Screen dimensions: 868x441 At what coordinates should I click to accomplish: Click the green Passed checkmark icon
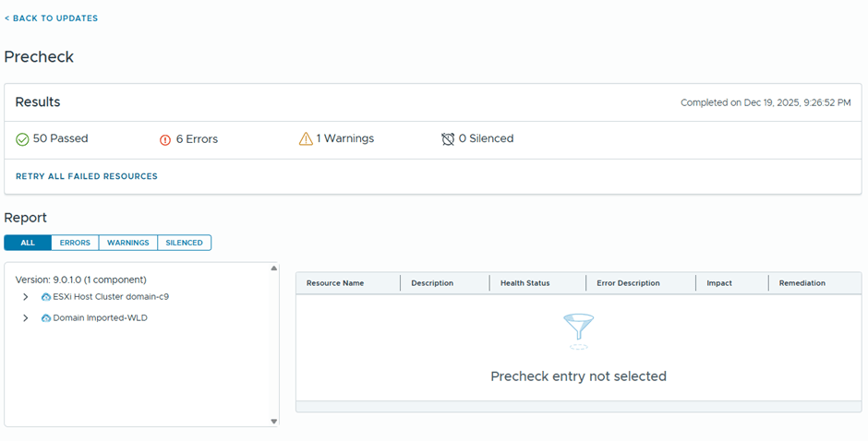click(x=22, y=139)
